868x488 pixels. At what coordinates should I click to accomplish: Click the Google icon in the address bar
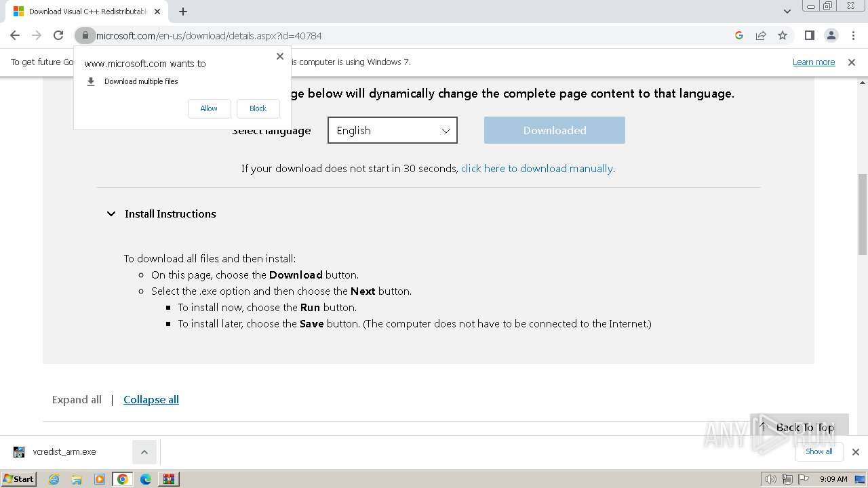[x=739, y=35]
